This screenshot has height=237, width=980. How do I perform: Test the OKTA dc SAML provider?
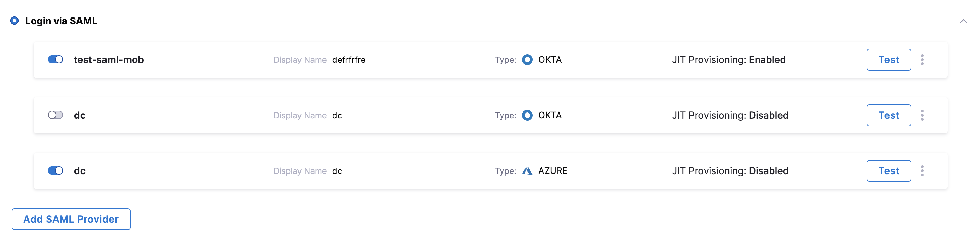888,115
